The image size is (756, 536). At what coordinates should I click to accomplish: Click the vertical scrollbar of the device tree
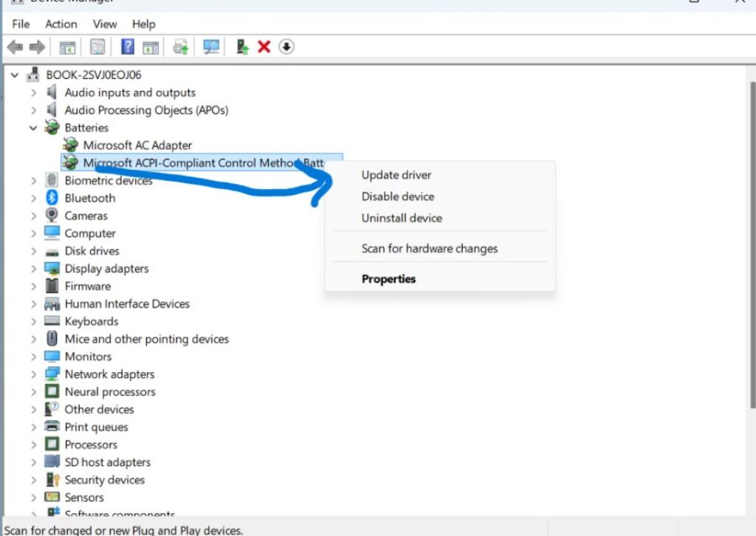pos(752,246)
